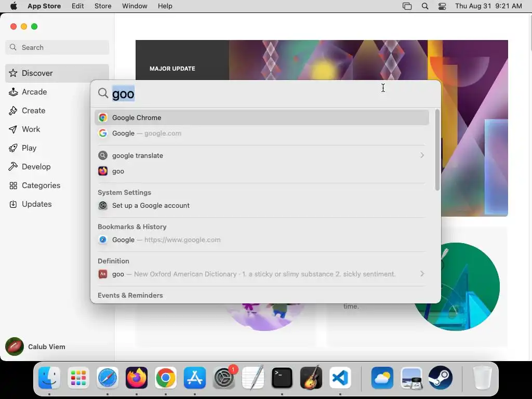Image resolution: width=532 pixels, height=399 pixels.
Task: Choose the google translate search suggestion
Action: click(x=262, y=155)
